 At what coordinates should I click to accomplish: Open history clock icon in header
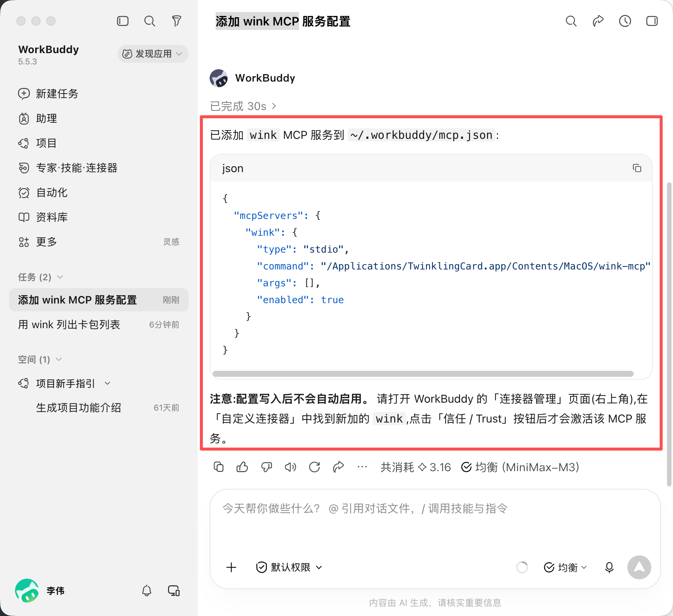click(625, 21)
